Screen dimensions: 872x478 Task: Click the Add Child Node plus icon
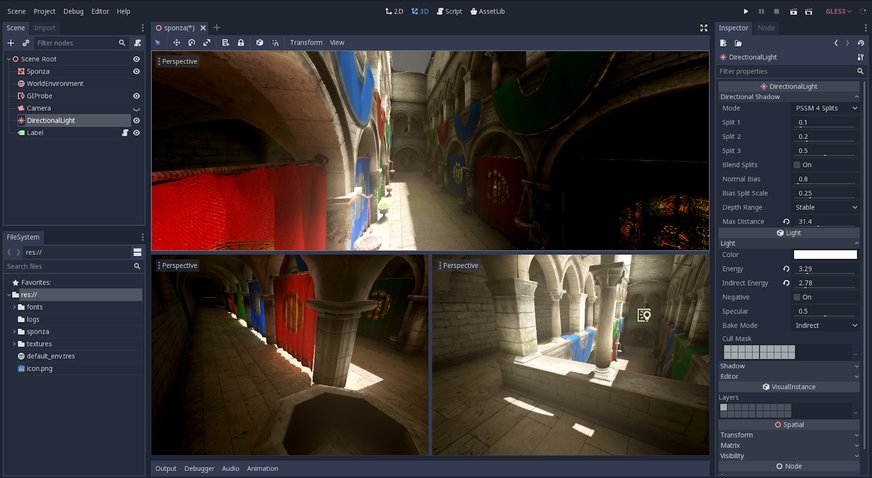click(x=10, y=43)
